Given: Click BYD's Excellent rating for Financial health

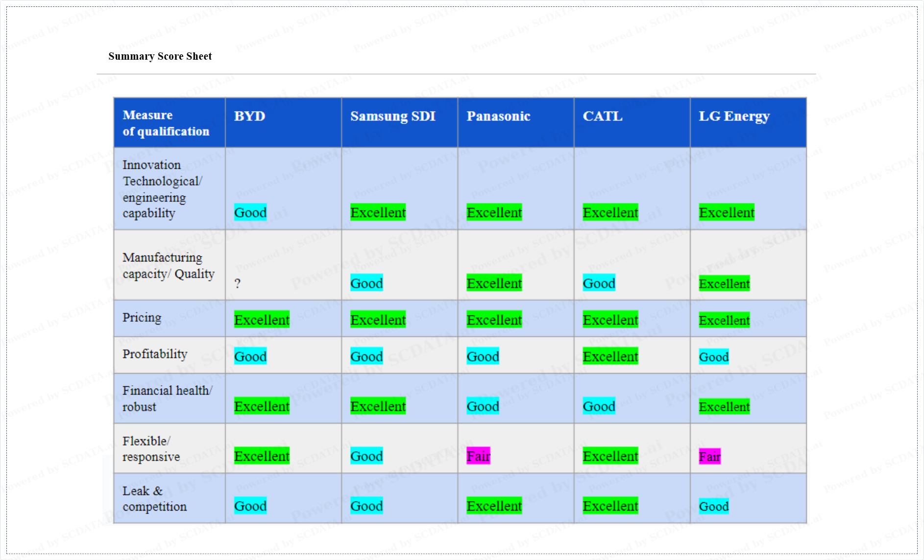Looking at the screenshot, I should [262, 406].
